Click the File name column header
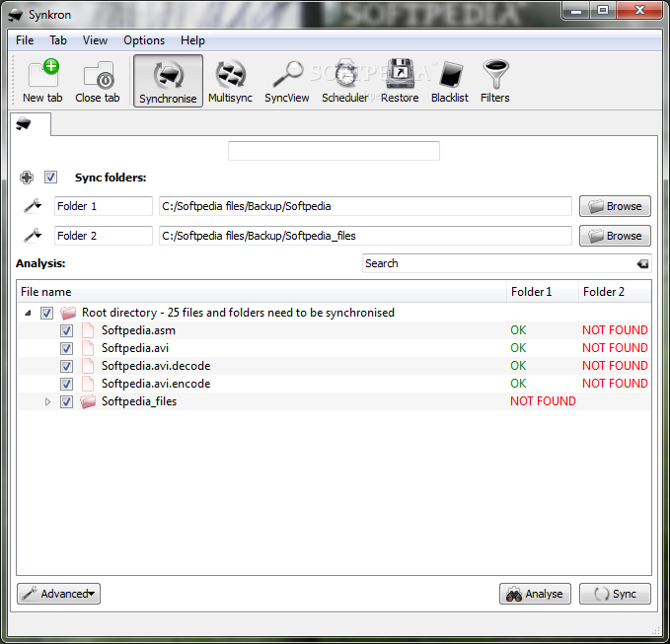 click(x=261, y=292)
